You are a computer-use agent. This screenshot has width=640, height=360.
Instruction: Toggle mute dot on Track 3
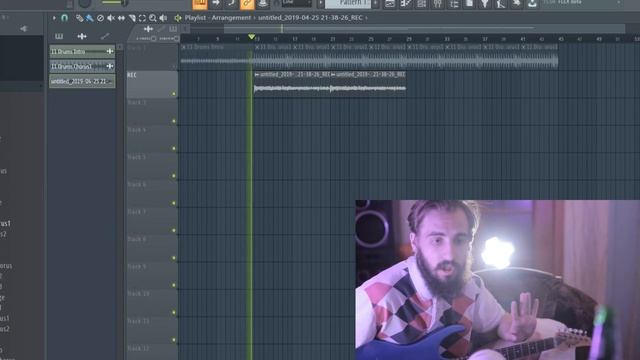coord(174,121)
